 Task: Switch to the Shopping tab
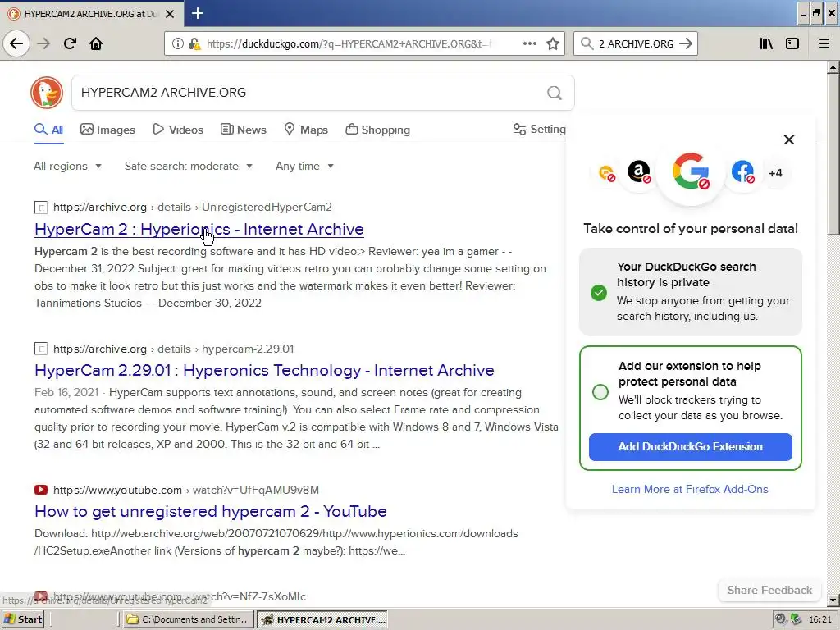pos(377,130)
